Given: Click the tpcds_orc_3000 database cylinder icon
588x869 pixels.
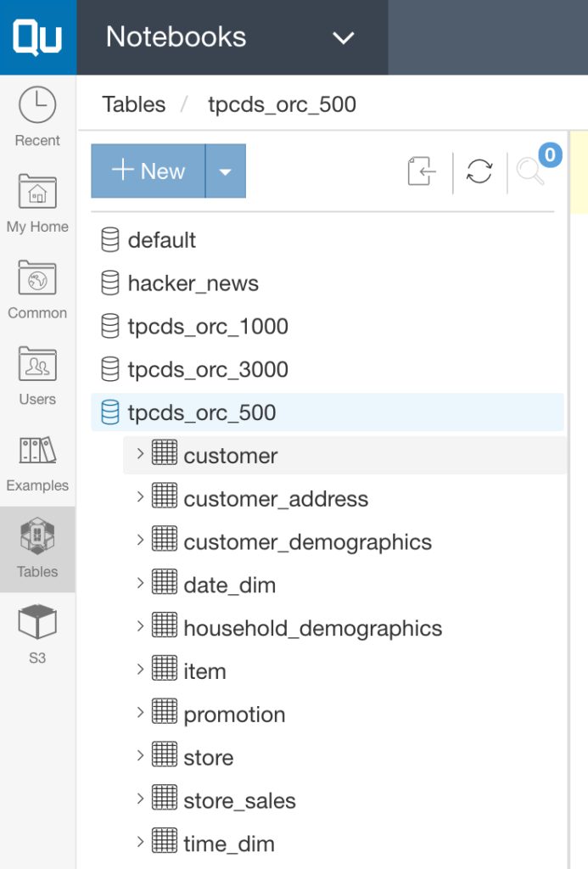Looking at the screenshot, I should (109, 370).
